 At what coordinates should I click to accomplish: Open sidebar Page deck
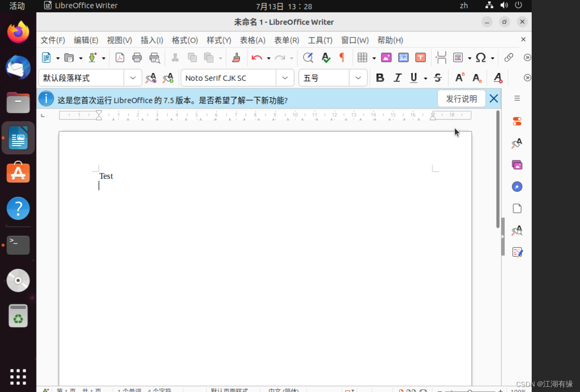click(517, 209)
